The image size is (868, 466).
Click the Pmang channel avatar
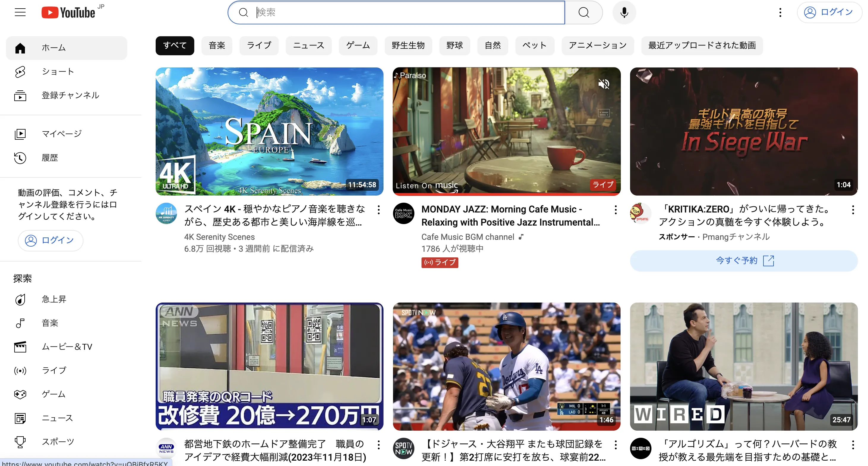click(x=641, y=213)
